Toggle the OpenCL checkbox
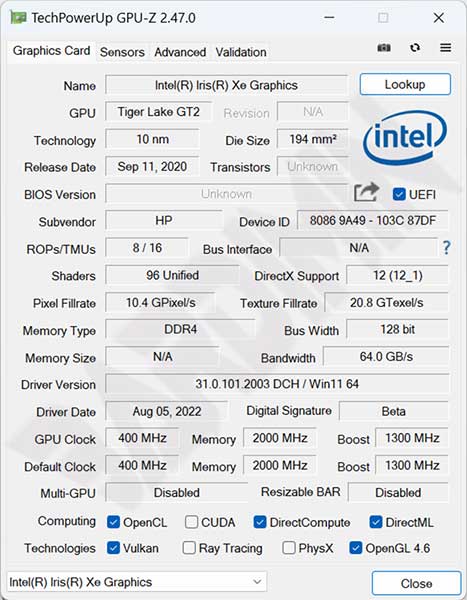 113,522
